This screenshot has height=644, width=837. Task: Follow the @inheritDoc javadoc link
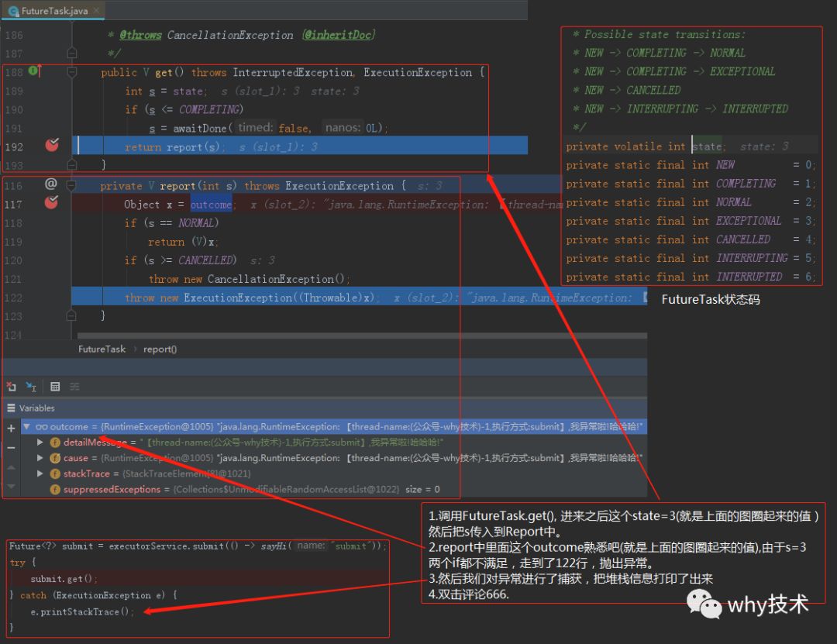339,35
